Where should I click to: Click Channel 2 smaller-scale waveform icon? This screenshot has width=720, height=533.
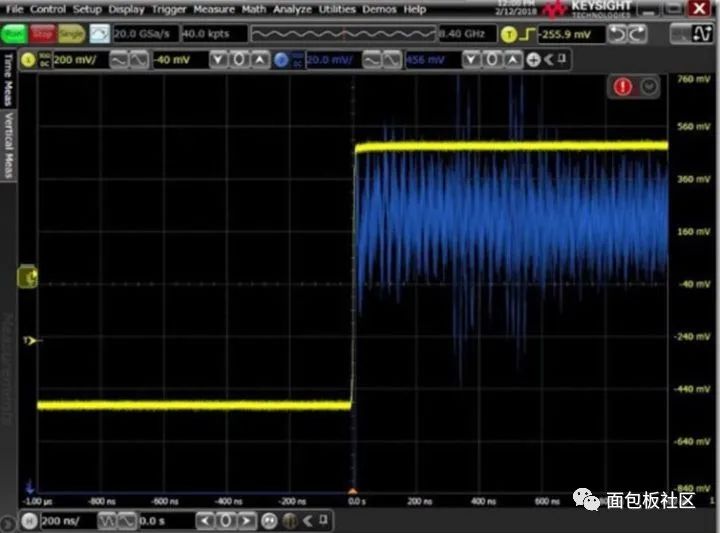tap(391, 60)
